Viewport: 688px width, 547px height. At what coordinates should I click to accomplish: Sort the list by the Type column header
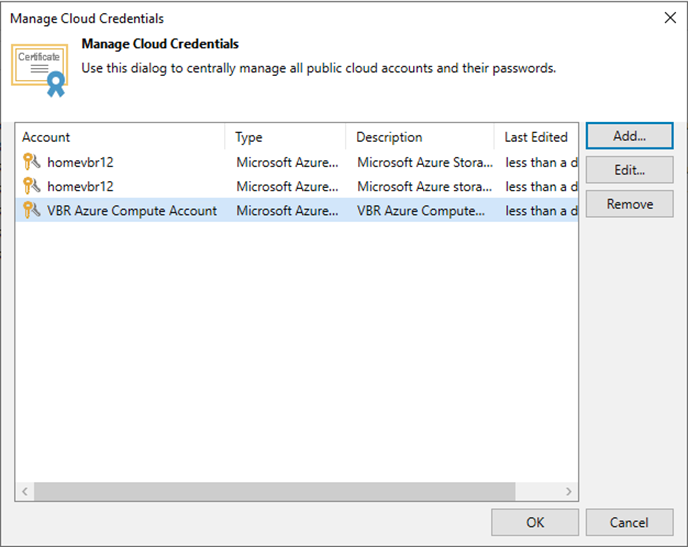click(x=285, y=137)
